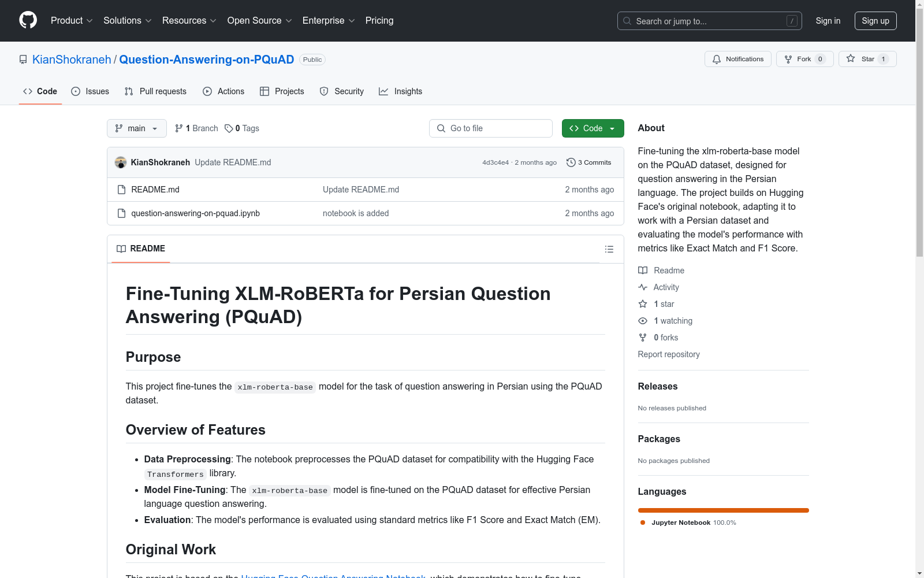The height and width of the screenshot is (578, 924).
Task: Click the Go to file input
Action: 491,128
